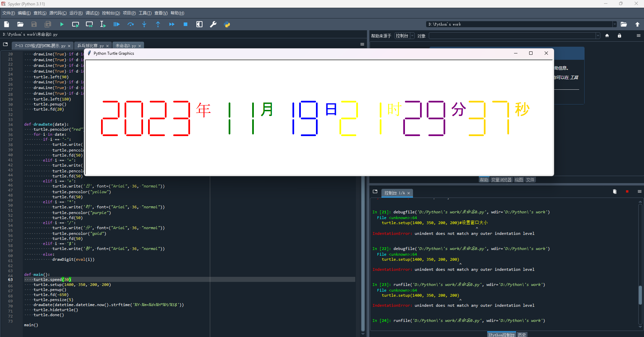Viewport: 644px width, 337px height.
Task: Open Preferences with the wrench icon
Action: click(213, 24)
